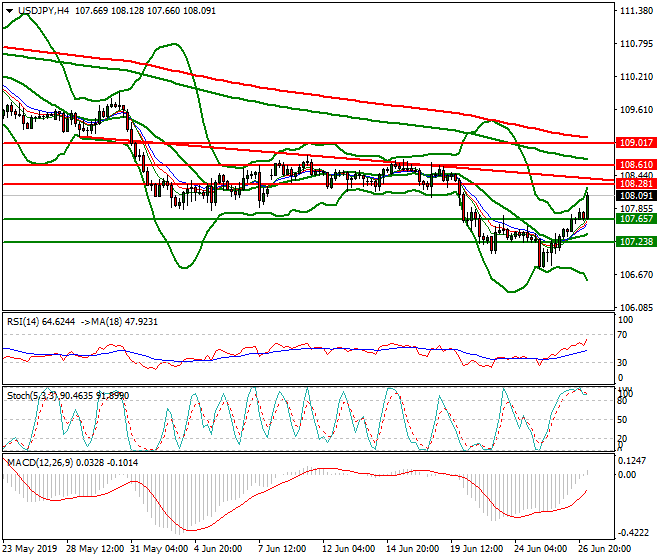660x560 pixels.
Task: Click the 23 May 2019 date label
Action: tap(29, 549)
